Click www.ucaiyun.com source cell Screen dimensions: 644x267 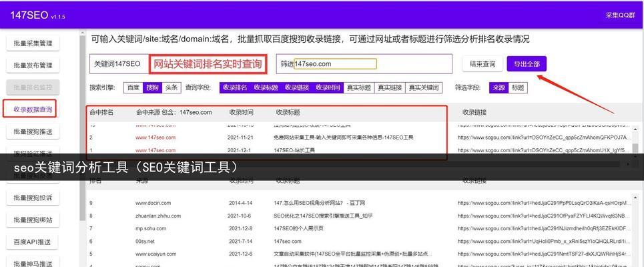[x=155, y=254]
